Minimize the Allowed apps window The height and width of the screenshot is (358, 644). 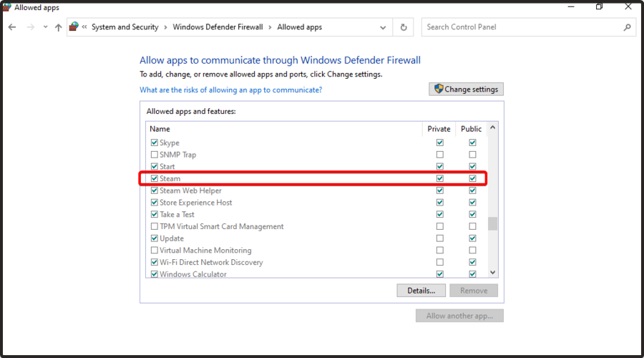click(571, 7)
